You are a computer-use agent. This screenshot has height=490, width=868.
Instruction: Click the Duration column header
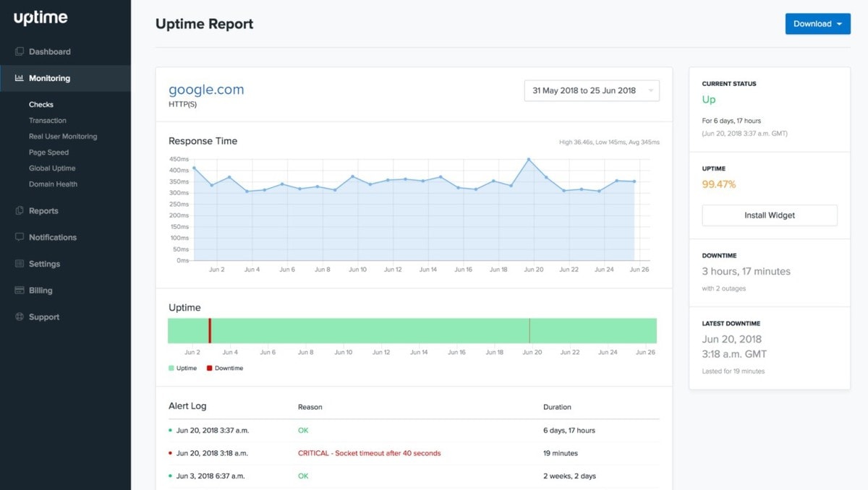click(x=557, y=408)
